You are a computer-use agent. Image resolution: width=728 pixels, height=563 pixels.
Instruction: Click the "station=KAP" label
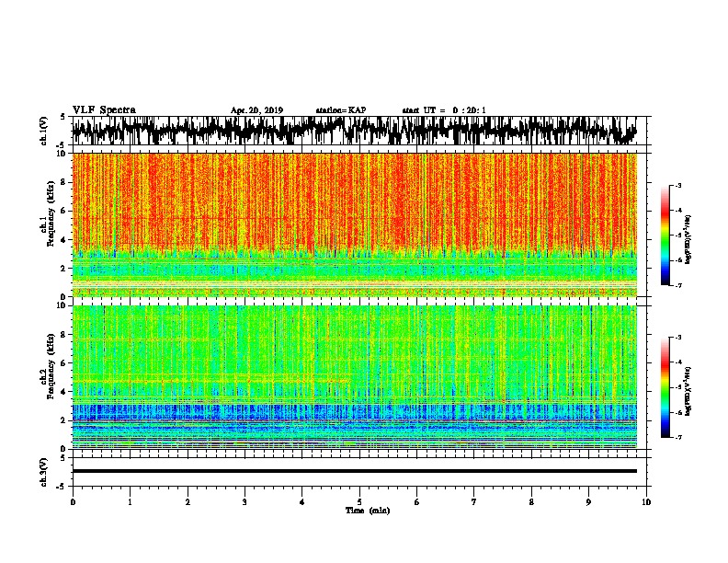tap(341, 110)
